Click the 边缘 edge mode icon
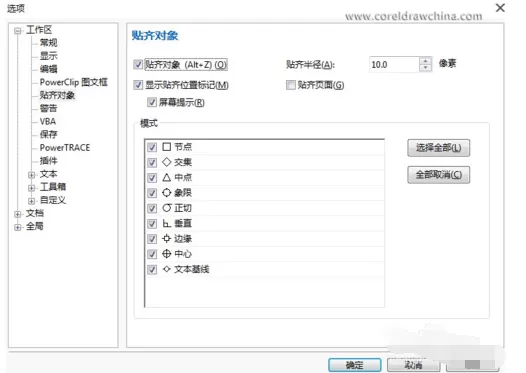 point(166,238)
